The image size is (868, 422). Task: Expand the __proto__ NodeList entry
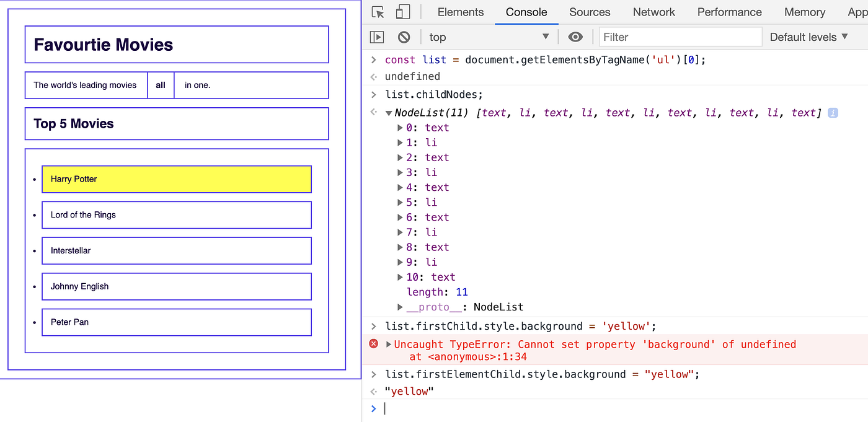[x=400, y=307]
